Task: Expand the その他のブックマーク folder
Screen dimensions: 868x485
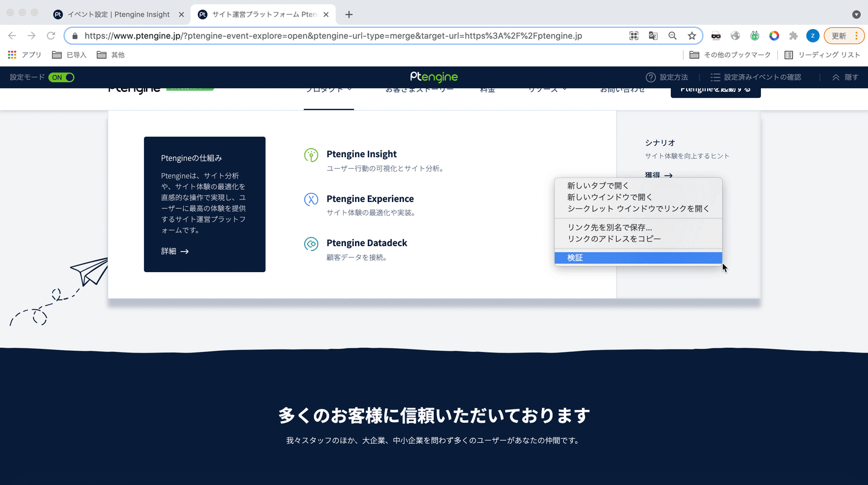Action: pyautogui.click(x=731, y=55)
